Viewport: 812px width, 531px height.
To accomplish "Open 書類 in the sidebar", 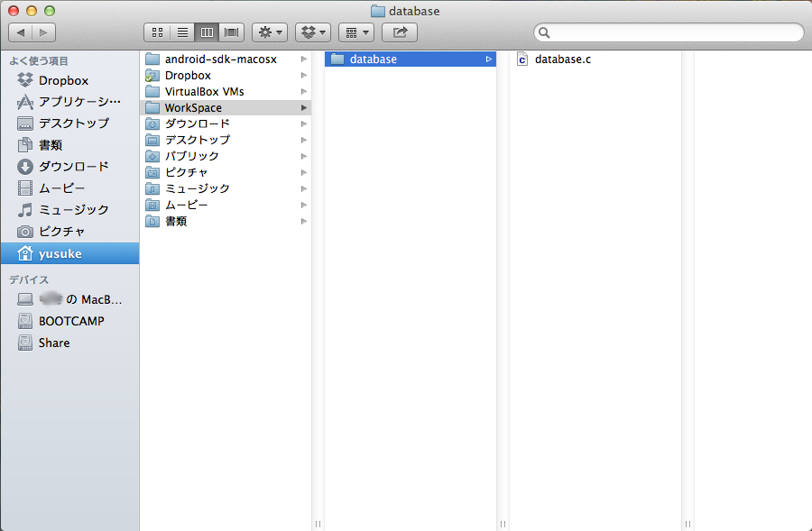I will point(69,145).
